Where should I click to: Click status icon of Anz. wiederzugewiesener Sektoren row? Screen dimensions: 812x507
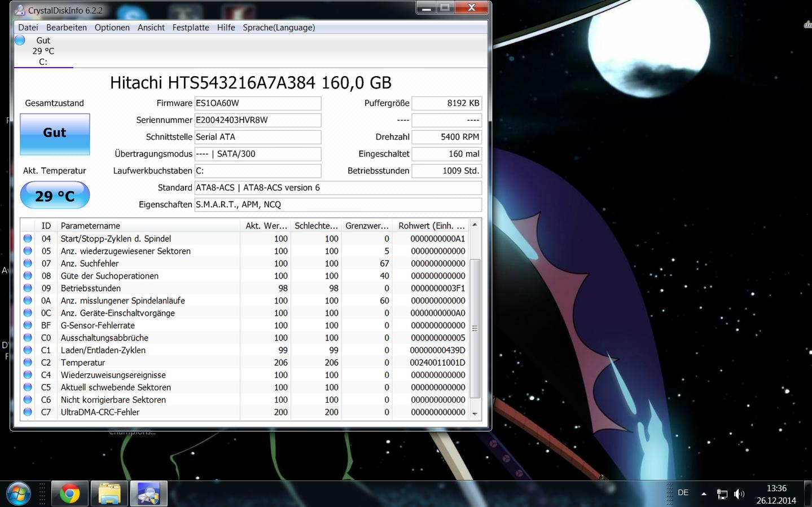(x=28, y=251)
